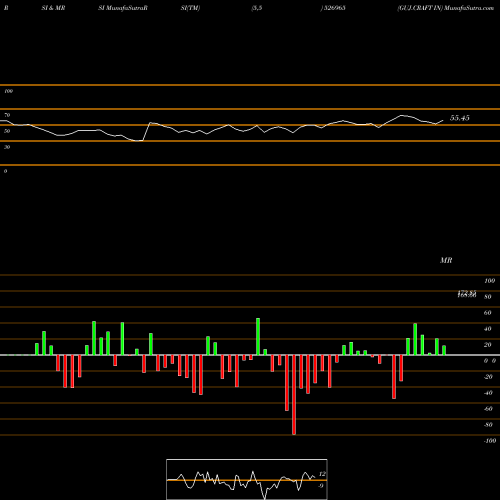This screenshot has height=500, width=500.
Task: Click the MR axis label -40
Action: click(x=488, y=393)
